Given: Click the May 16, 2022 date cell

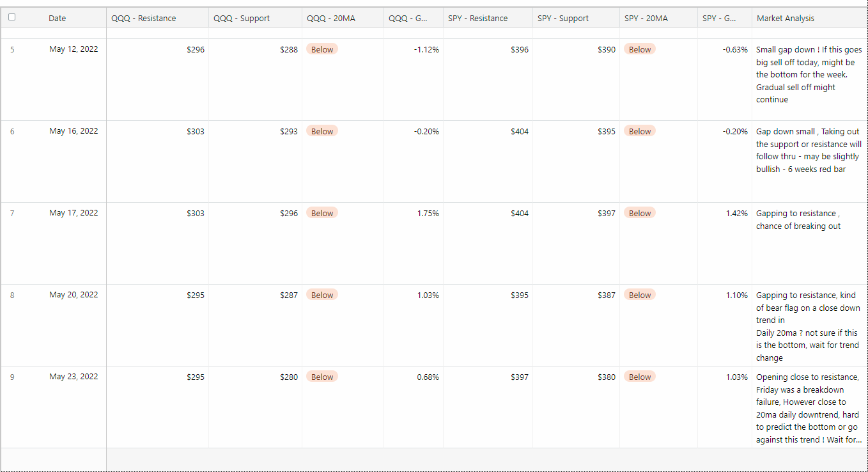Looking at the screenshot, I should [74, 131].
